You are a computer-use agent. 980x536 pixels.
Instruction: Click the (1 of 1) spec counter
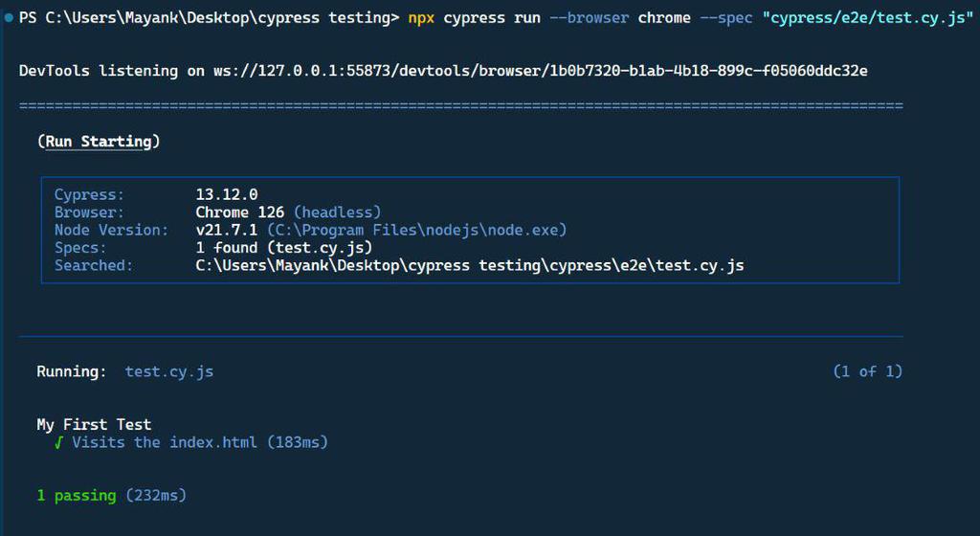[x=868, y=371]
